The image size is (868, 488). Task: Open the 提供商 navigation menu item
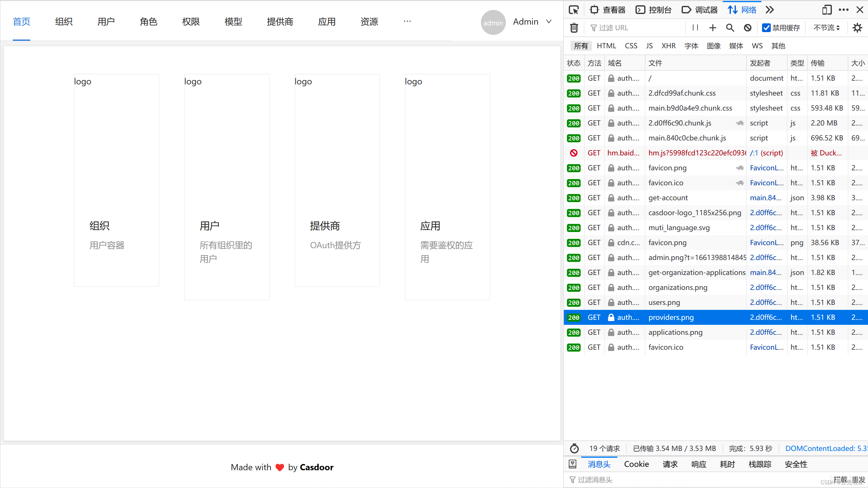coord(280,21)
